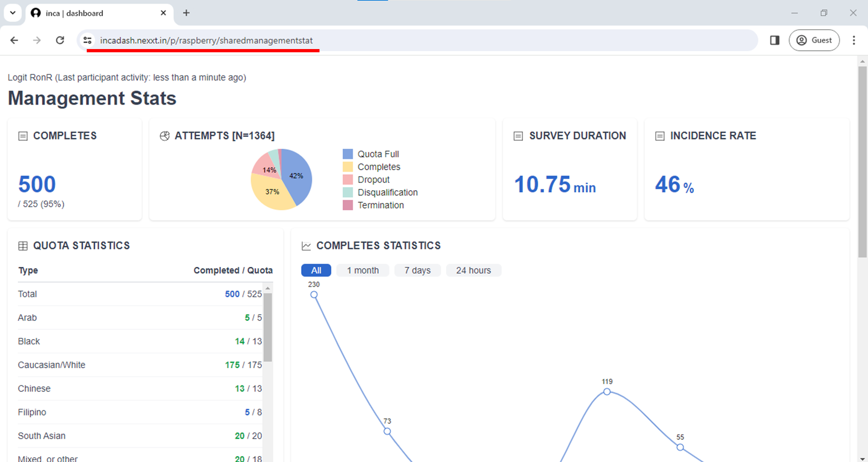Select the 7 days range filter
Viewport: 868px width, 462px height.
point(418,271)
